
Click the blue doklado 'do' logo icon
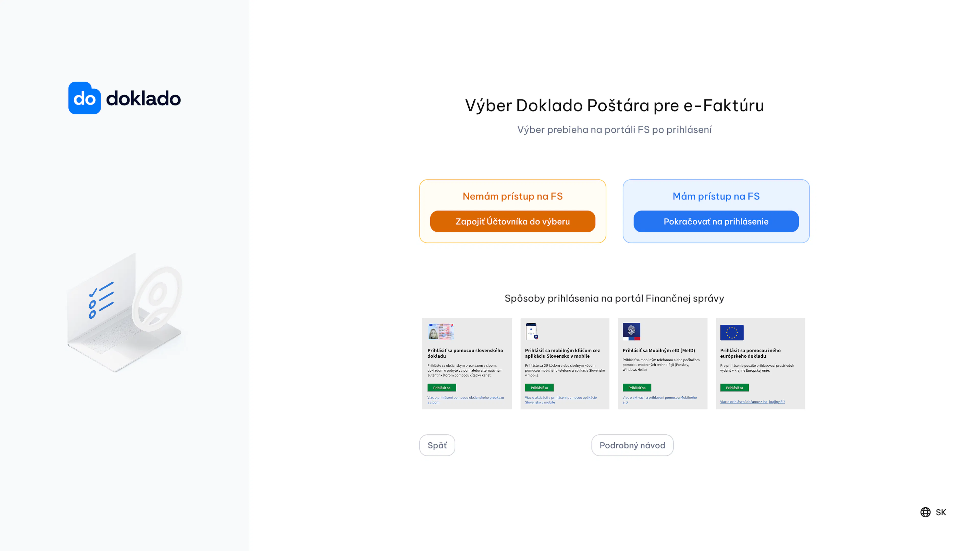[84, 98]
